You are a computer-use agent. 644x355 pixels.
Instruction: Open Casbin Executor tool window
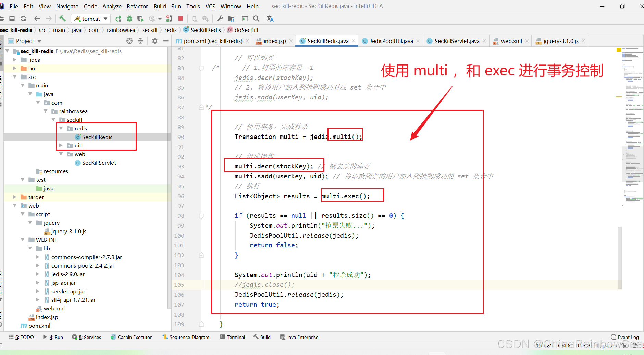(x=131, y=337)
